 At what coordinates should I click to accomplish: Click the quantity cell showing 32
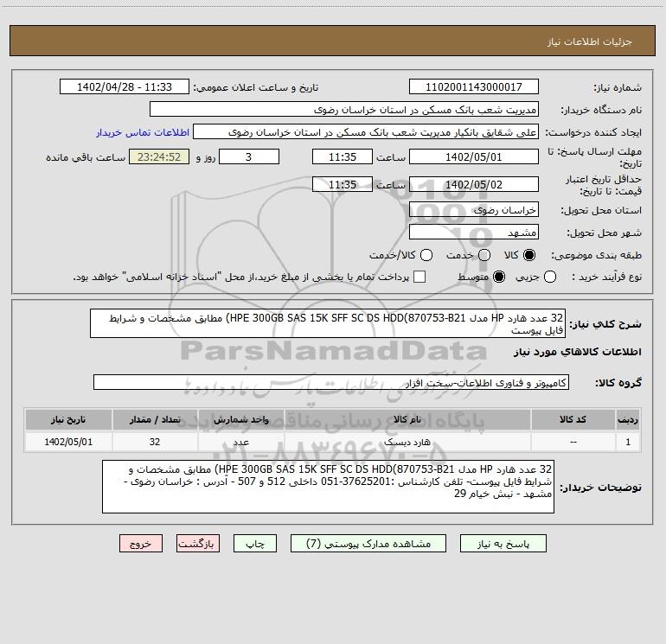tap(155, 442)
